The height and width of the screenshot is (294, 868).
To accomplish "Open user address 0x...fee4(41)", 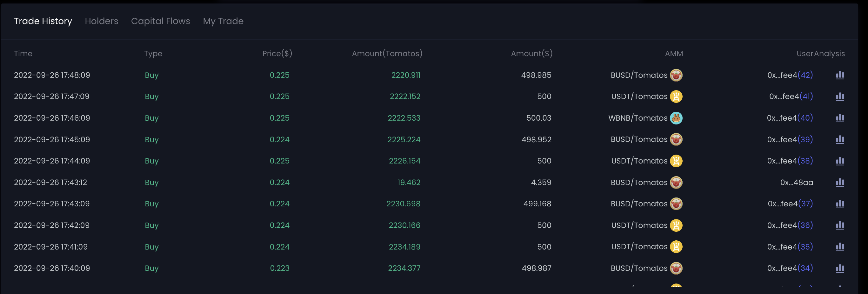I will point(791,97).
